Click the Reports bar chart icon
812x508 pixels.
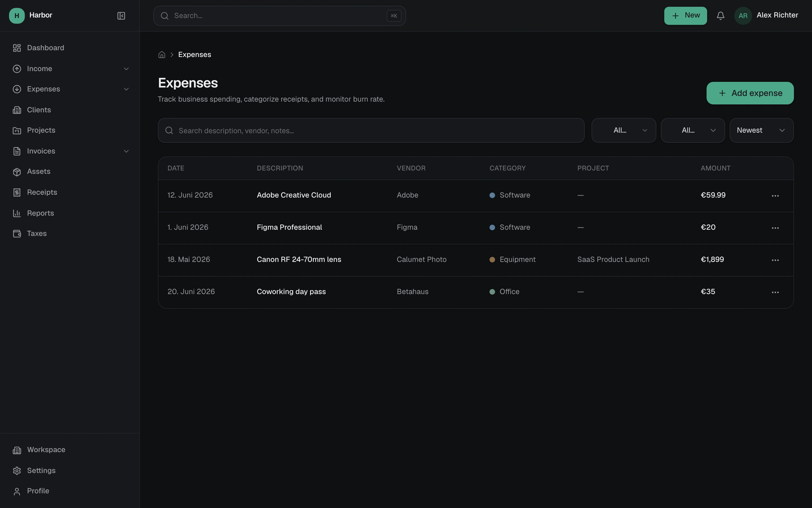coord(17,213)
